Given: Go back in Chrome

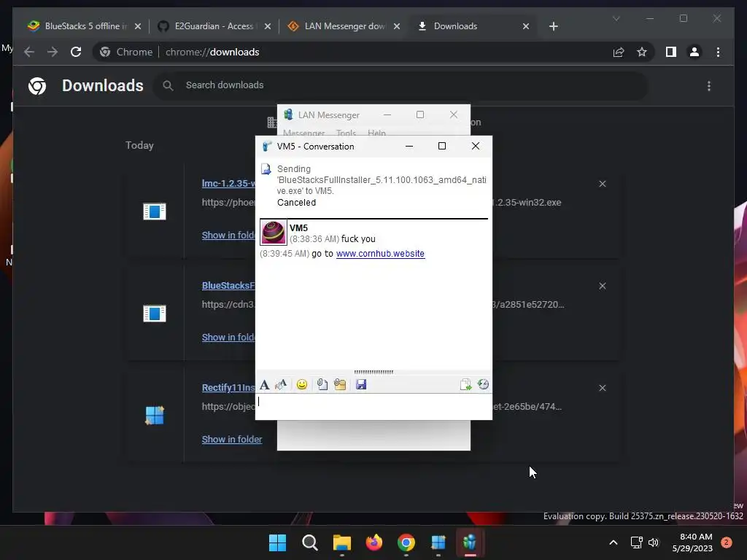Looking at the screenshot, I should coord(29,52).
